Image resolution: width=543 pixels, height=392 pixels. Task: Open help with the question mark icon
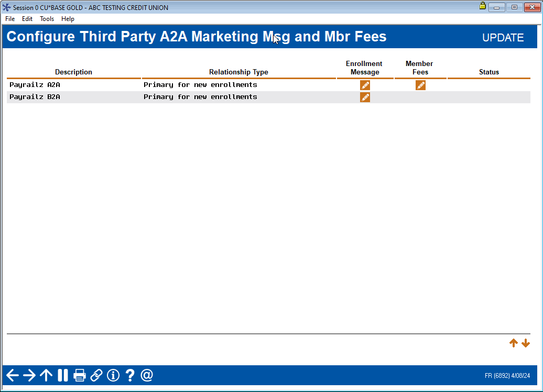point(130,375)
